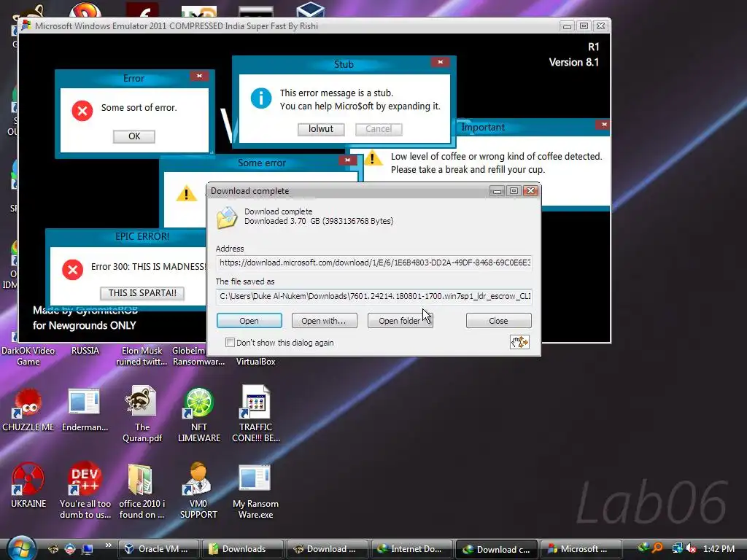Click Open in Download complete dialog
The image size is (747, 560).
249,321
